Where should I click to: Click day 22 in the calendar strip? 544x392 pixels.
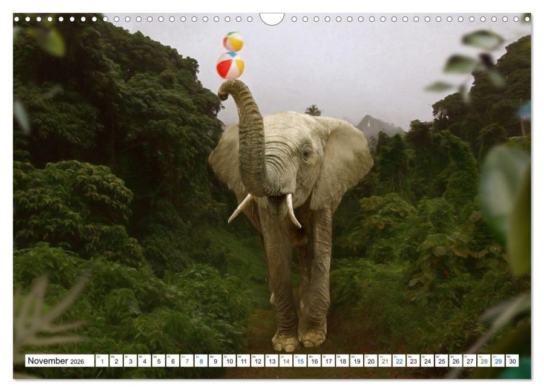[x=399, y=361]
